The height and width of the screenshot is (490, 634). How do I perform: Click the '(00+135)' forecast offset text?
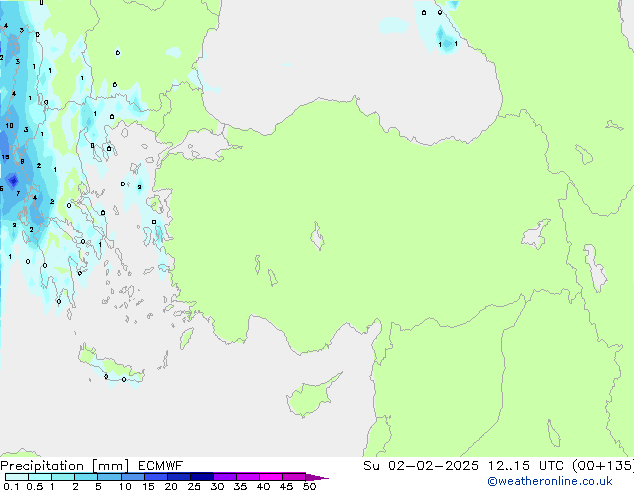[x=603, y=466]
